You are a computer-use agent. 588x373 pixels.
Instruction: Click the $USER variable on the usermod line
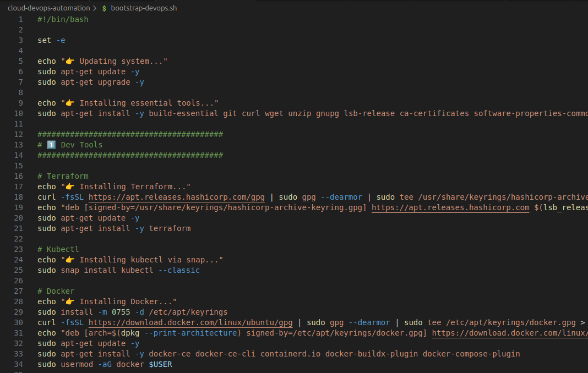point(159,364)
